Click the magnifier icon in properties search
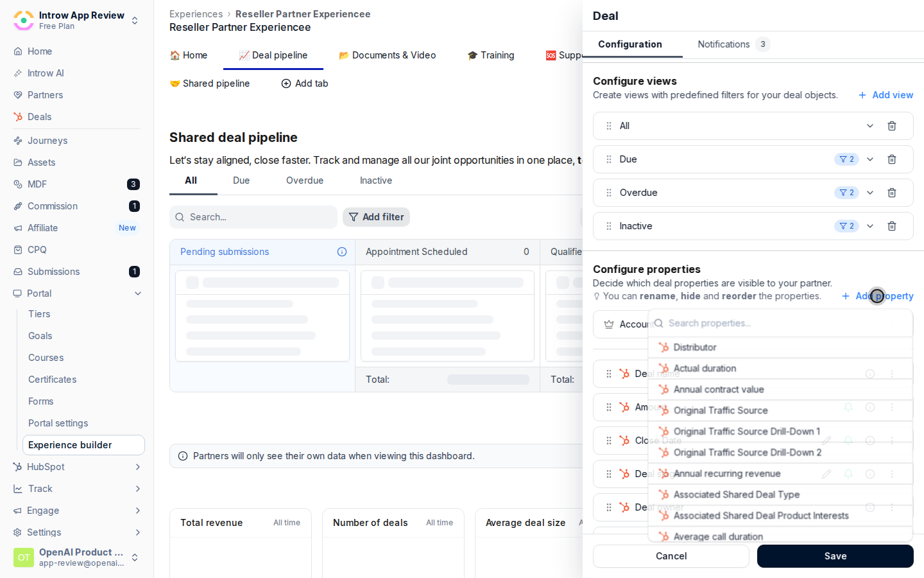 658,323
